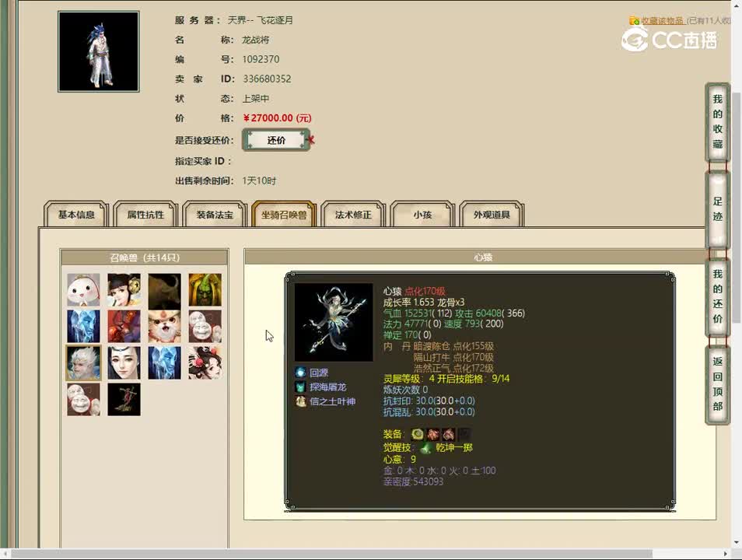Select the dark monkey figure summon thumbnail
Screen dimensions: 742x560
tap(124, 400)
